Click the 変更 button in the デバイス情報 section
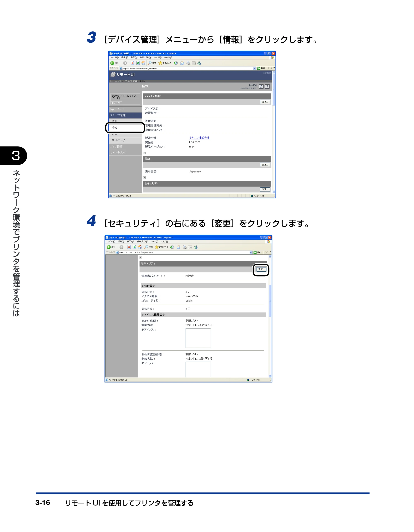Image resolution: width=414 pixels, height=532 pixels. [265, 102]
